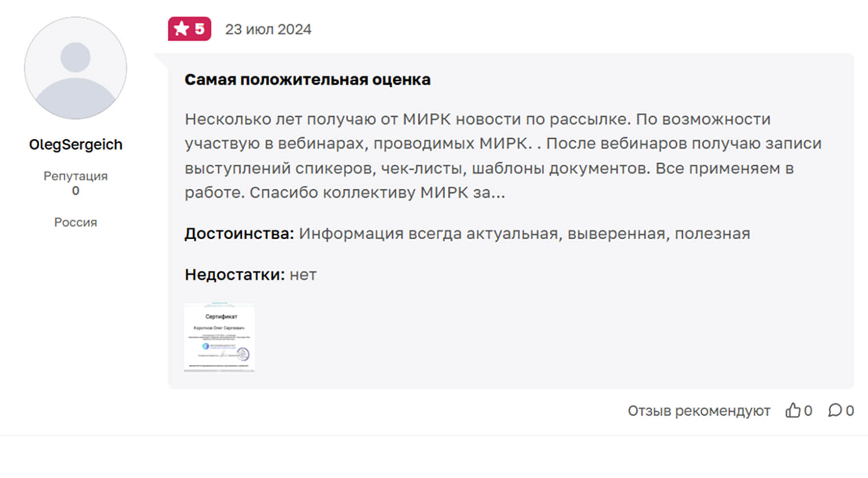Viewport: 868px width, 478px height.
Task: Click 'Информация всегда актуальная, выверенная, полезная' text
Action: pyautogui.click(x=524, y=234)
